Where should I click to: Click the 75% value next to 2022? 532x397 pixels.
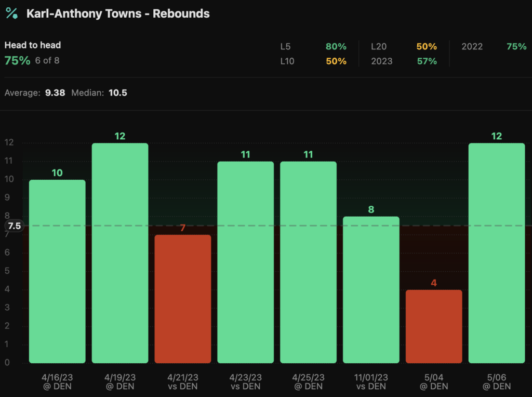[x=516, y=46]
